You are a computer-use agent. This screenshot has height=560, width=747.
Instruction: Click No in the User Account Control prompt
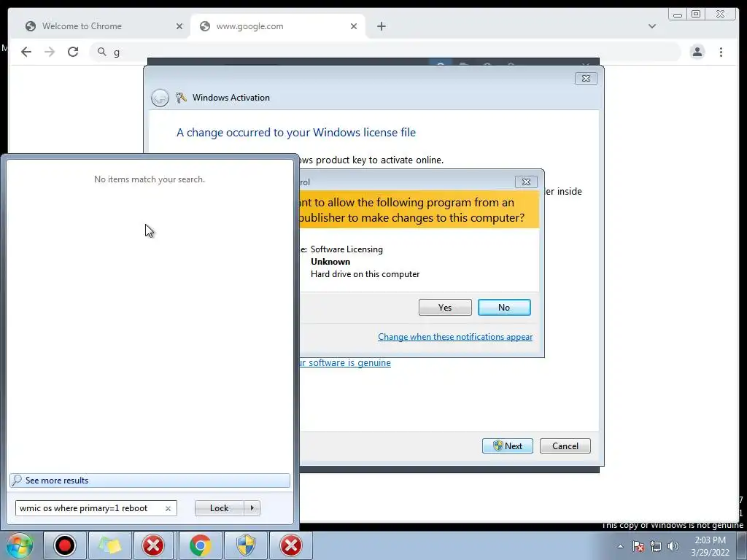pos(504,308)
